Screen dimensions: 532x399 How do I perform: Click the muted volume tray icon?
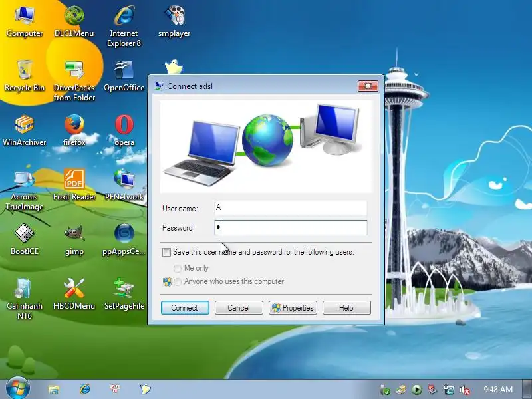(464, 390)
